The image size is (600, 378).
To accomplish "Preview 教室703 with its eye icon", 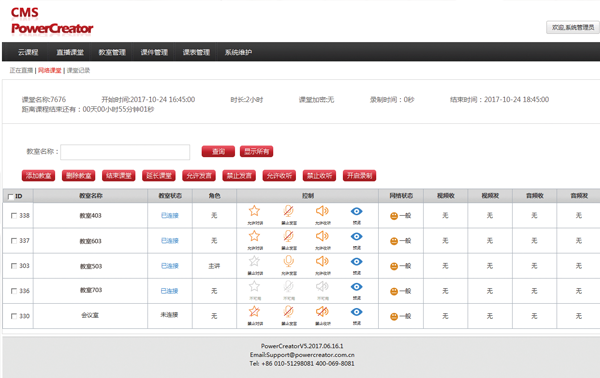I will [356, 287].
